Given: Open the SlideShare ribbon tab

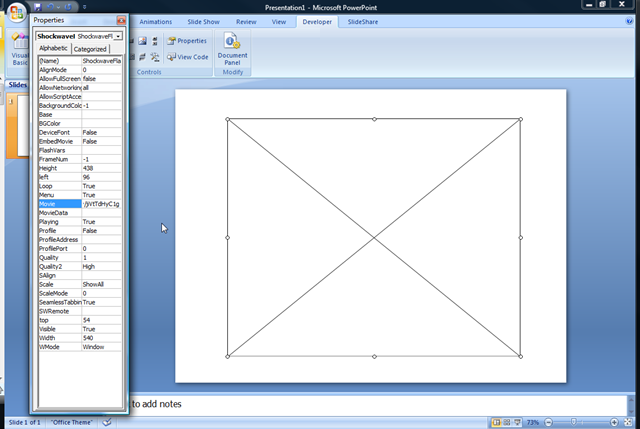Looking at the screenshot, I should point(363,22).
